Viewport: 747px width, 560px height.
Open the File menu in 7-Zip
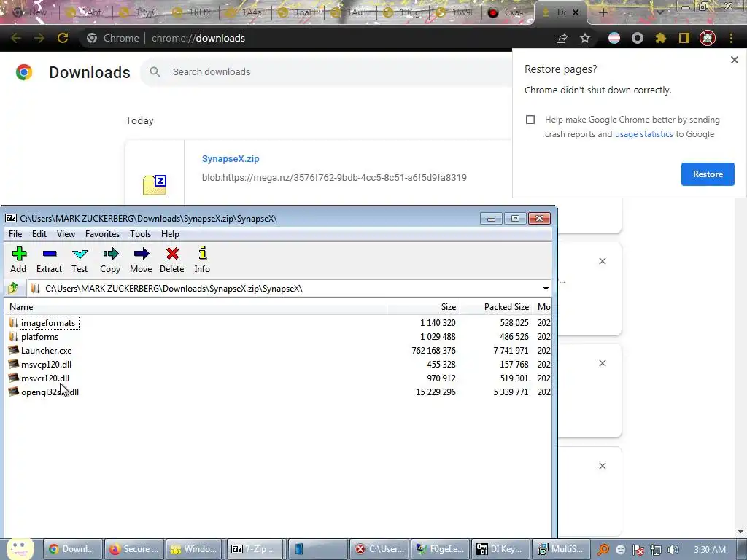15,234
